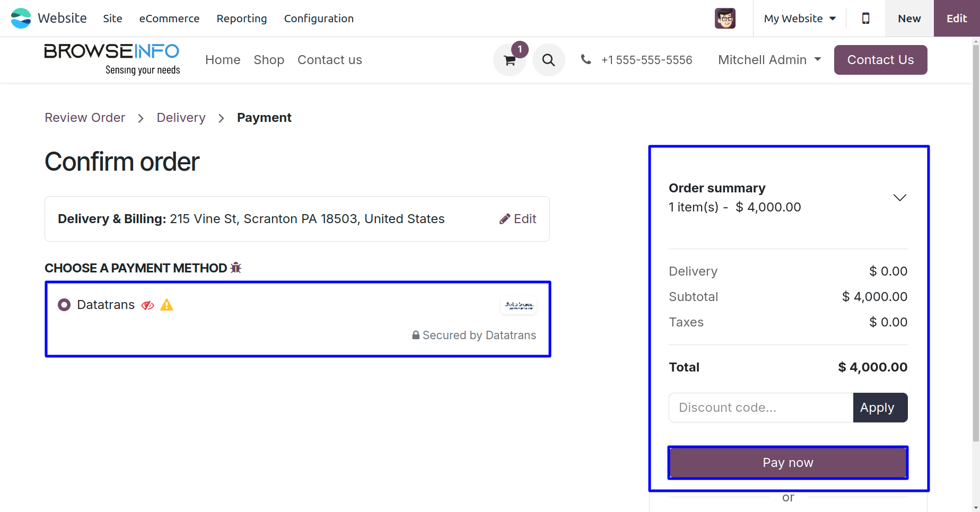The image size is (980, 512).
Task: Click the yellow warning triangle next to Datatrans
Action: (x=167, y=305)
